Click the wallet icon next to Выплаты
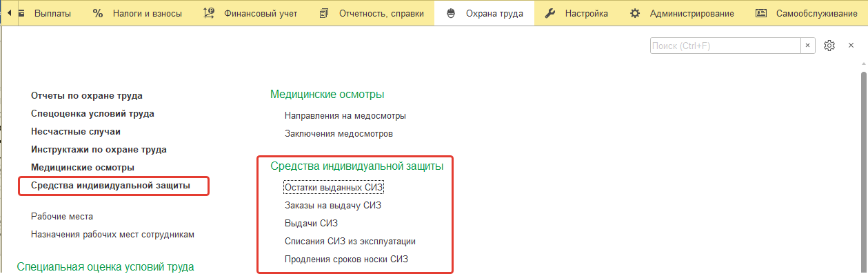The height and width of the screenshot is (274, 868). (x=21, y=13)
